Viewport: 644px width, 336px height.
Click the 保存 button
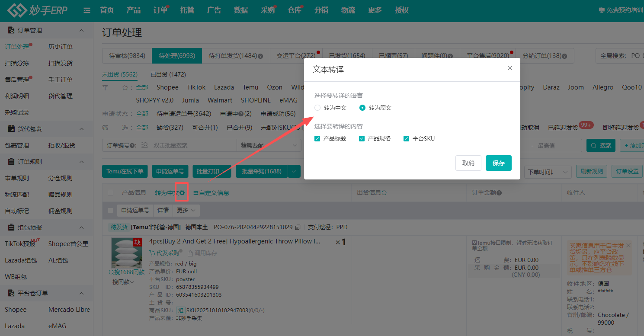[x=498, y=163]
